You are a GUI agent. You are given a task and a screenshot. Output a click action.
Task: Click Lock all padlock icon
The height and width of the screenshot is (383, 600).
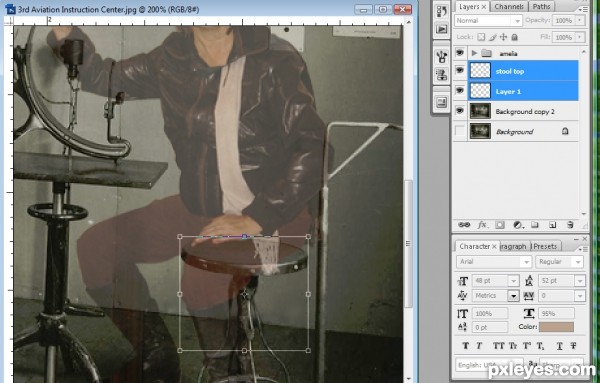click(515, 37)
